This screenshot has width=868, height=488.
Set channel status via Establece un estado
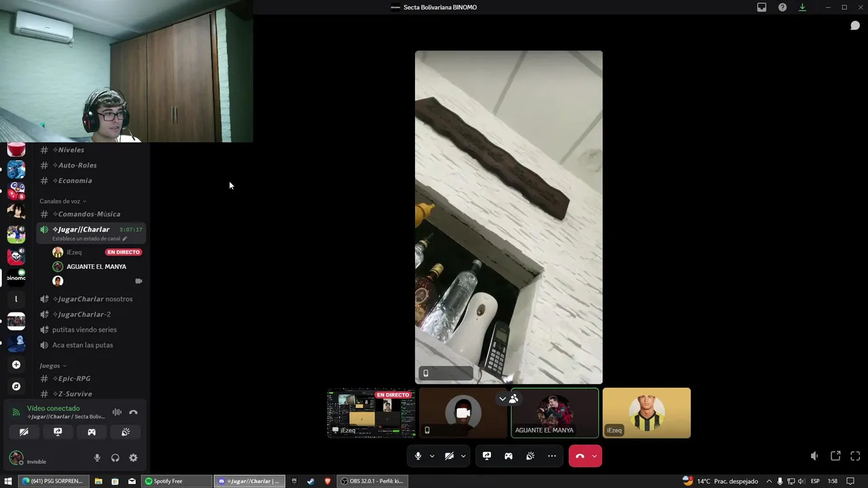pyautogui.click(x=90, y=239)
